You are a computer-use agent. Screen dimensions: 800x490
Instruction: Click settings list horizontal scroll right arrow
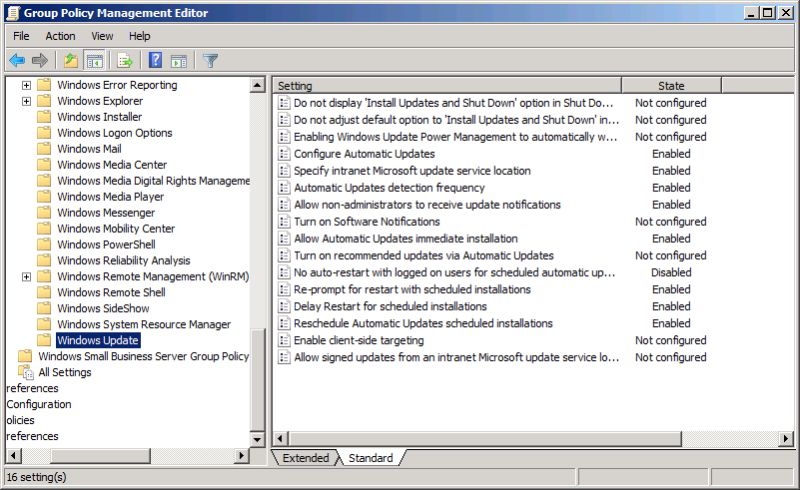click(x=786, y=438)
